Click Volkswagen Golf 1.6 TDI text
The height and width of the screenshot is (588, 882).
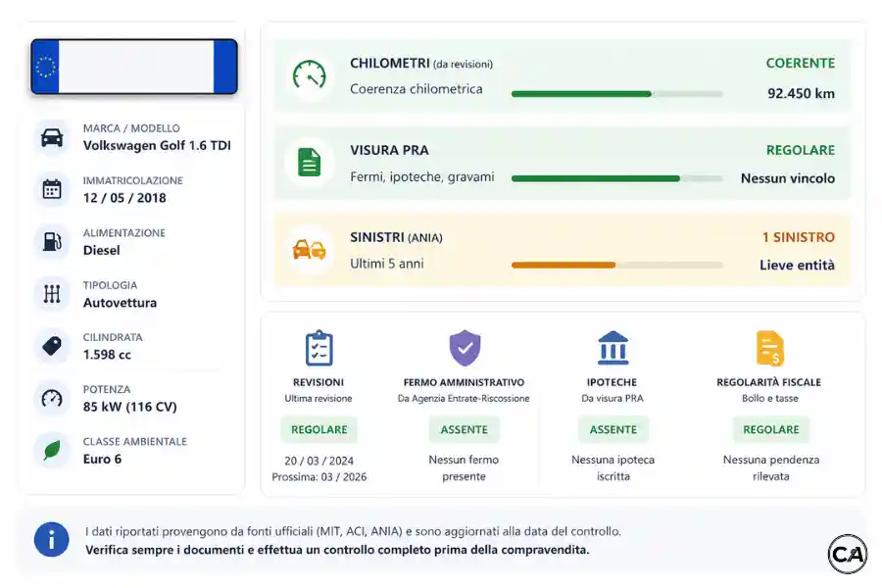(x=157, y=145)
